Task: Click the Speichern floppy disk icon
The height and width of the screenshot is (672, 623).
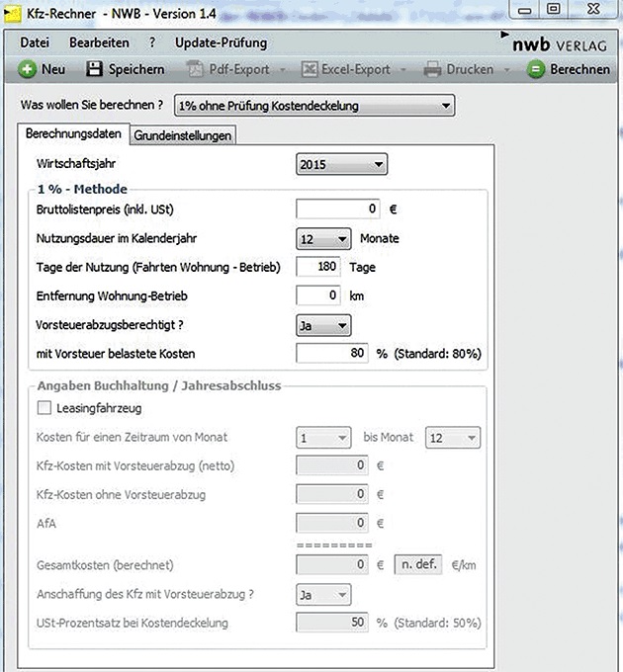Action: pos(95,69)
